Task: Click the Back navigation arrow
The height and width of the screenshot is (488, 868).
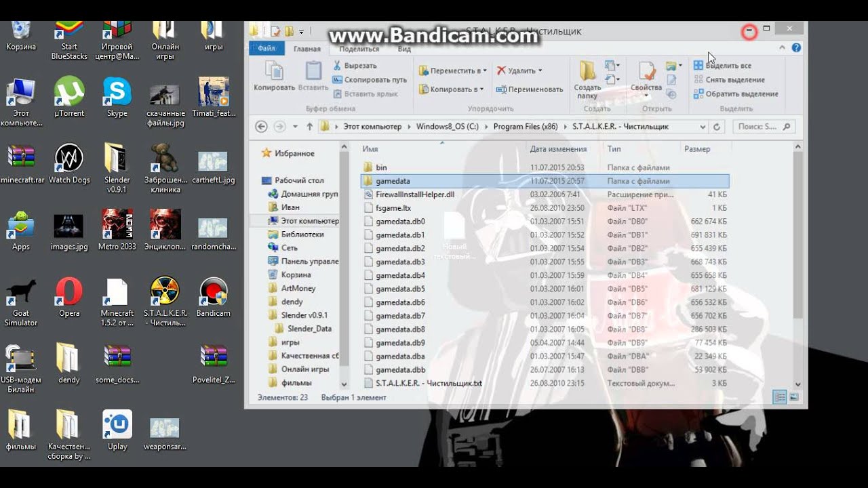Action: (x=262, y=127)
